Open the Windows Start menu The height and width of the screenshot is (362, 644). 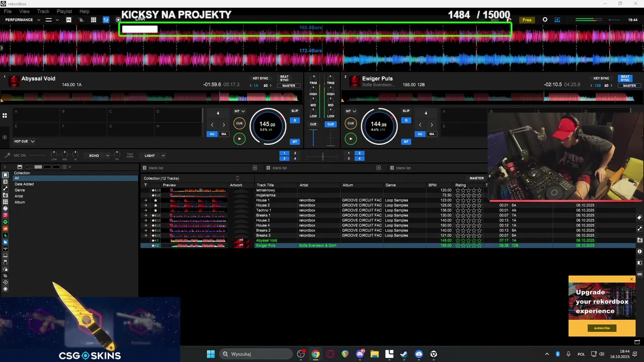click(x=211, y=354)
